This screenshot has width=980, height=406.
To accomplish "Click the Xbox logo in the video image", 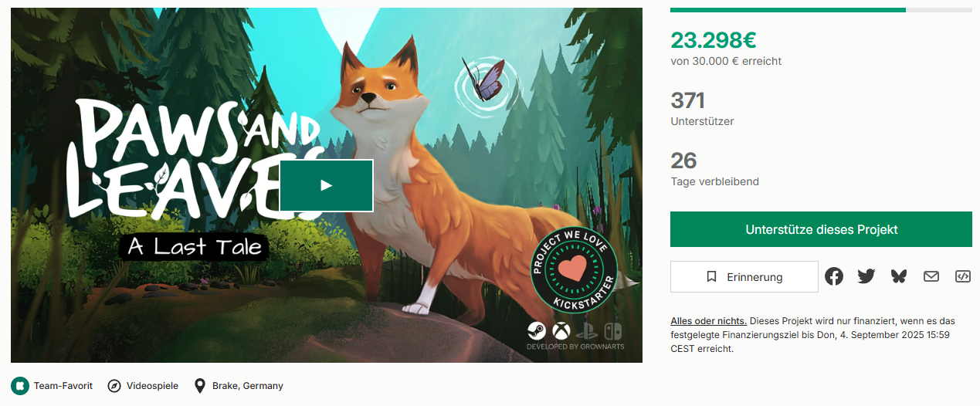I will (x=560, y=331).
